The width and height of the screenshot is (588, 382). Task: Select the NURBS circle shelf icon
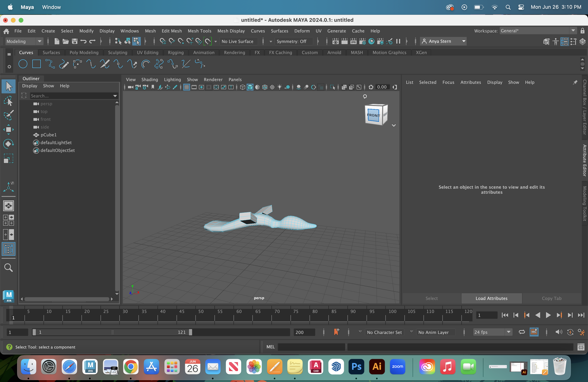pos(23,64)
